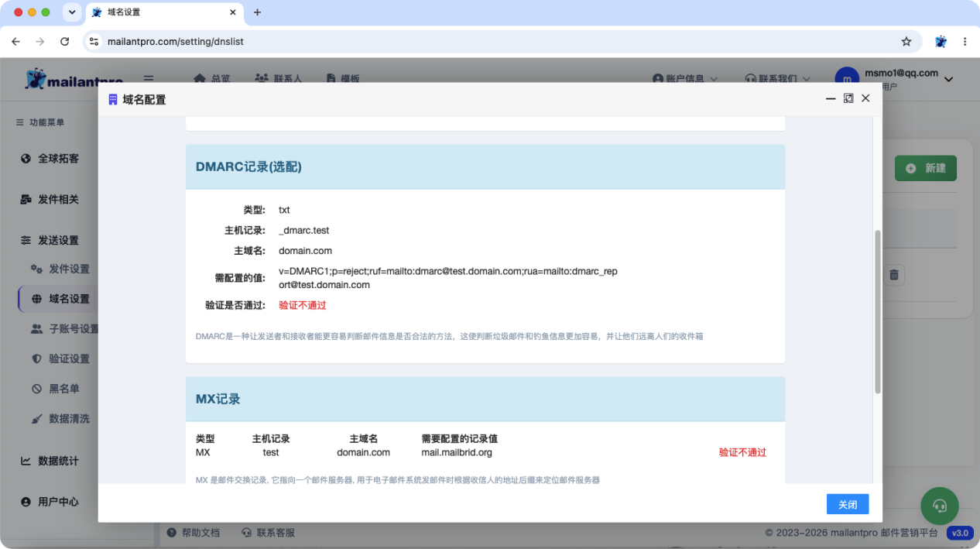
Task: Open 发件相关 sidebar menu
Action: coord(58,200)
